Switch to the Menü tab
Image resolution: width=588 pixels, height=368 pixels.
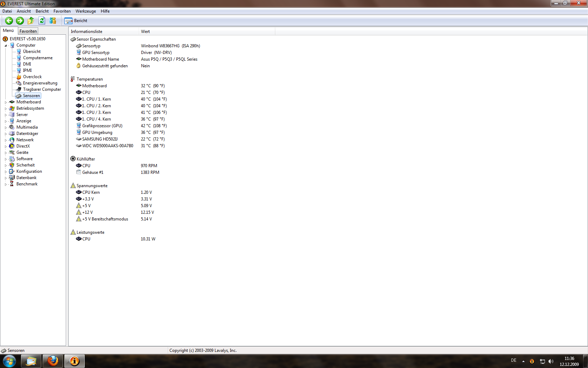tap(8, 30)
